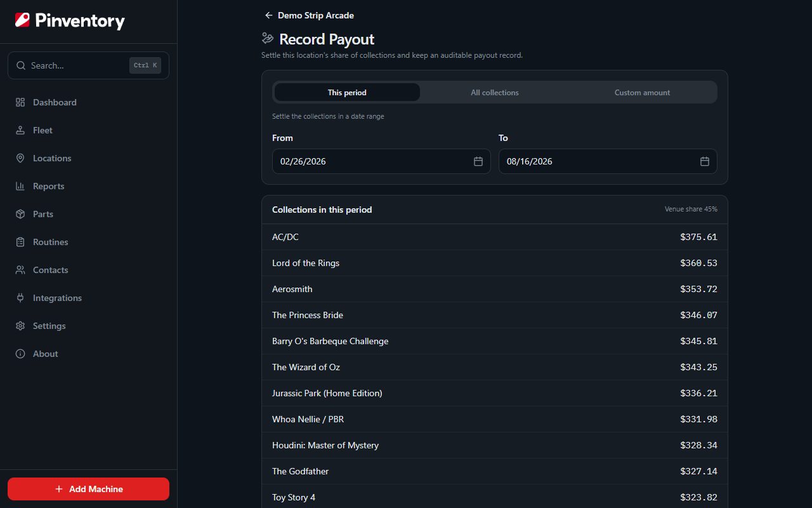Select the AC/DC collection row
The height and width of the screenshot is (508, 812).
(x=495, y=237)
